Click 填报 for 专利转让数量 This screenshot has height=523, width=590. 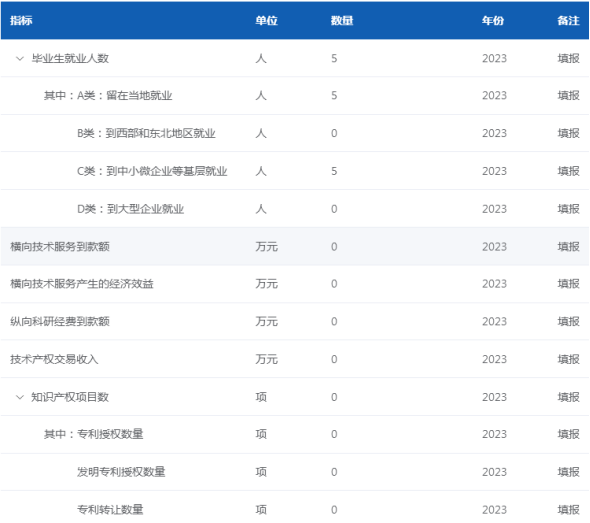pos(569,510)
